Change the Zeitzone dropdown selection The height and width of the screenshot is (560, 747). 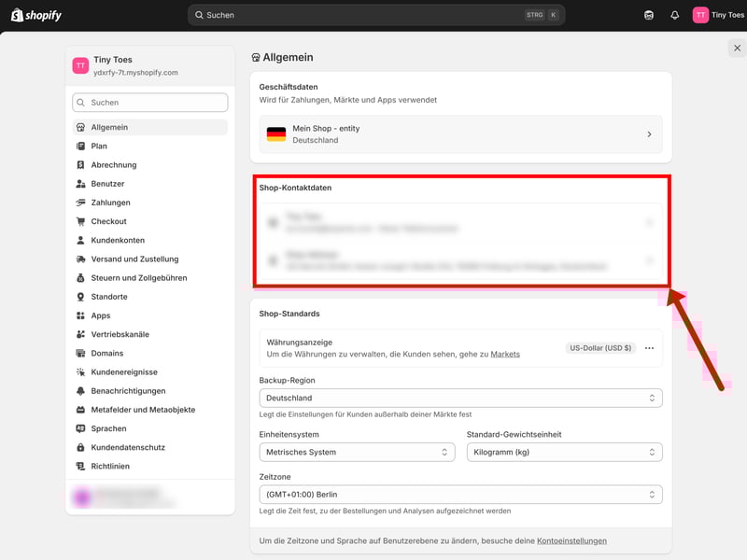point(460,494)
